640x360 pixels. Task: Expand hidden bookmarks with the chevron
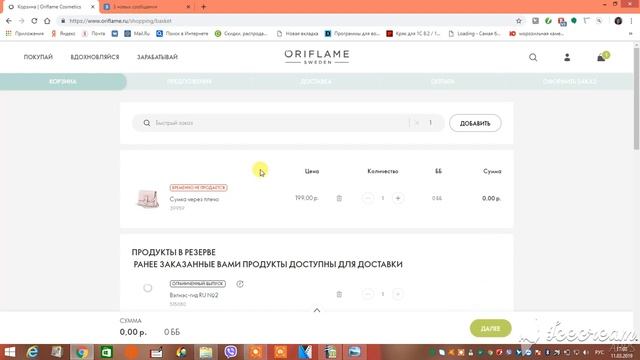[x=631, y=34]
